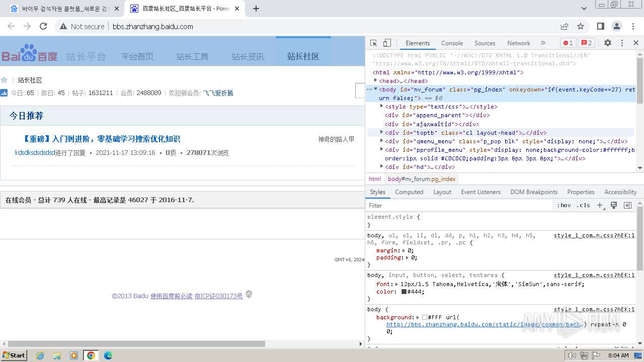Open the DOM Breakpoints tab

pos(534,192)
